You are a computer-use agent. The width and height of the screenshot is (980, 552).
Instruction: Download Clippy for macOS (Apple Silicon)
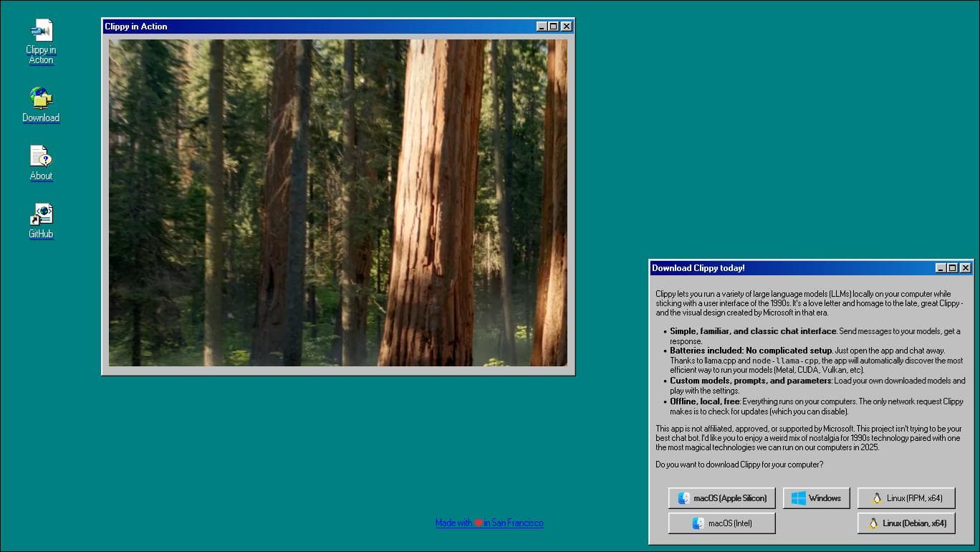pyautogui.click(x=722, y=498)
